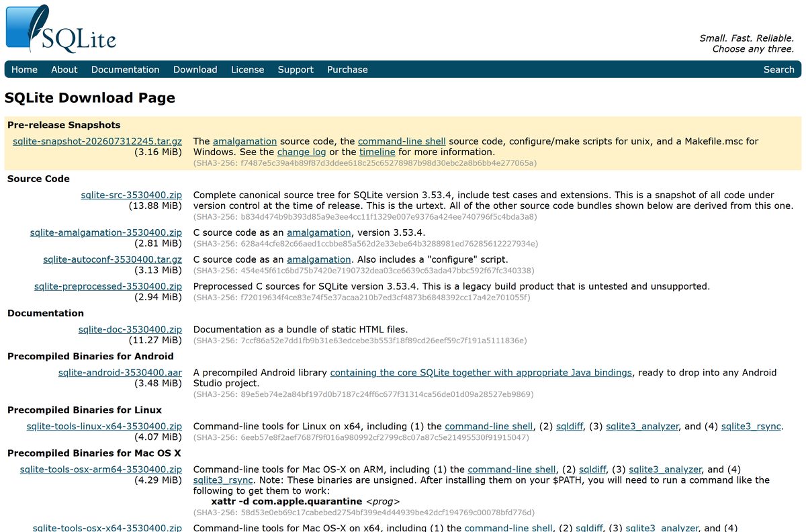Download sqlite-src-3530400.zip
This screenshot has height=532, width=806.
(x=132, y=195)
